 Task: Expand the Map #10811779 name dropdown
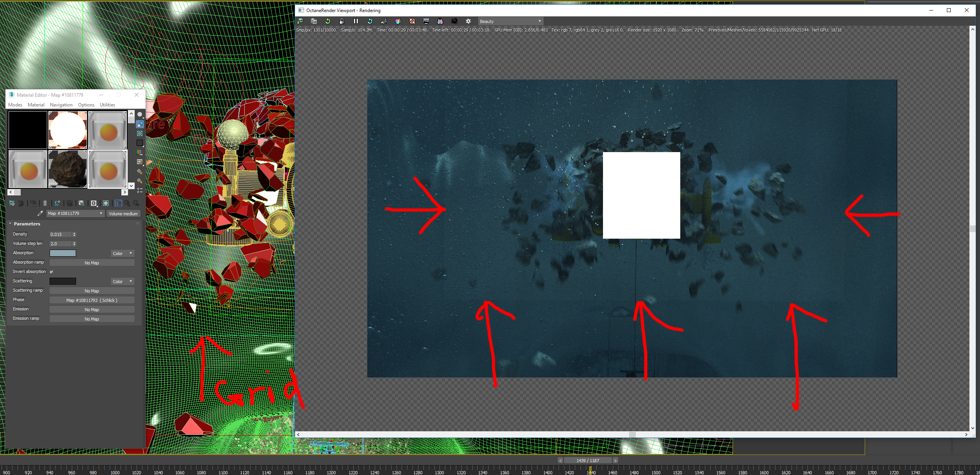[x=101, y=213]
